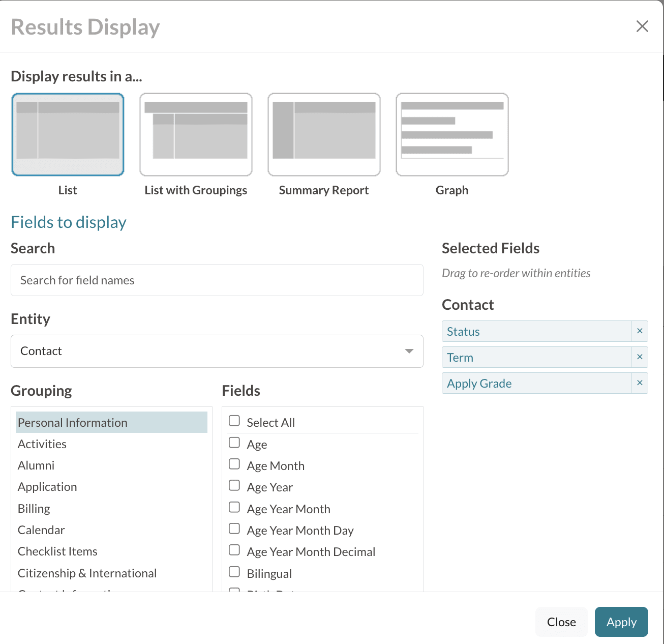Check the Select All checkbox
The image size is (664, 644).
(x=234, y=421)
